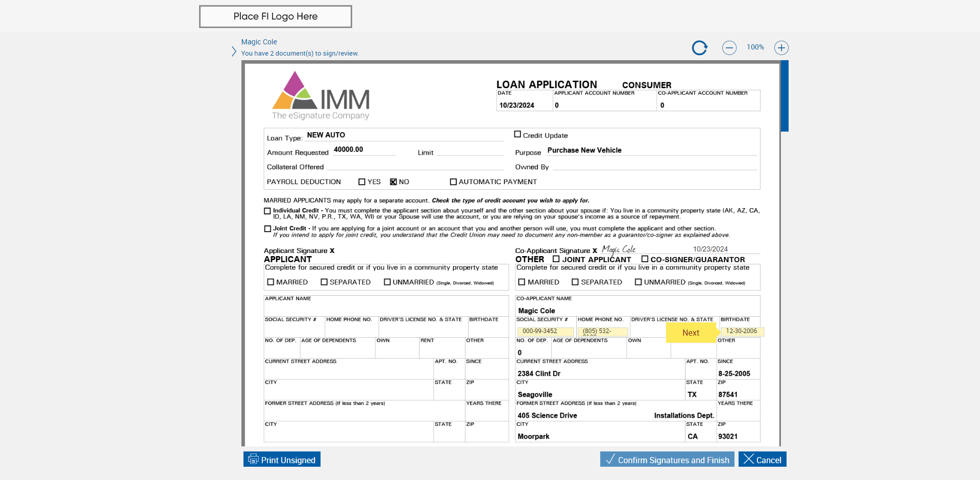980x480 pixels.
Task: Tick the Joint Applicant checkbox
Action: pos(556,259)
